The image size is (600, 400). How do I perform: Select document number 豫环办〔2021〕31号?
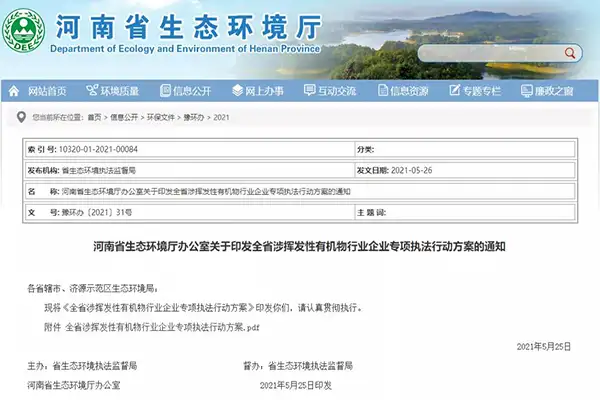(97, 212)
